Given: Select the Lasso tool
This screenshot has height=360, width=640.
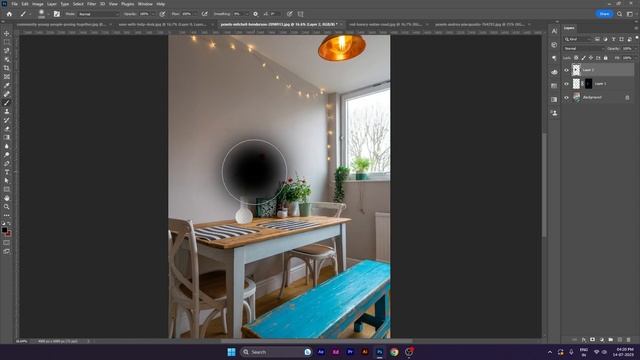Looking at the screenshot, I should (7, 51).
